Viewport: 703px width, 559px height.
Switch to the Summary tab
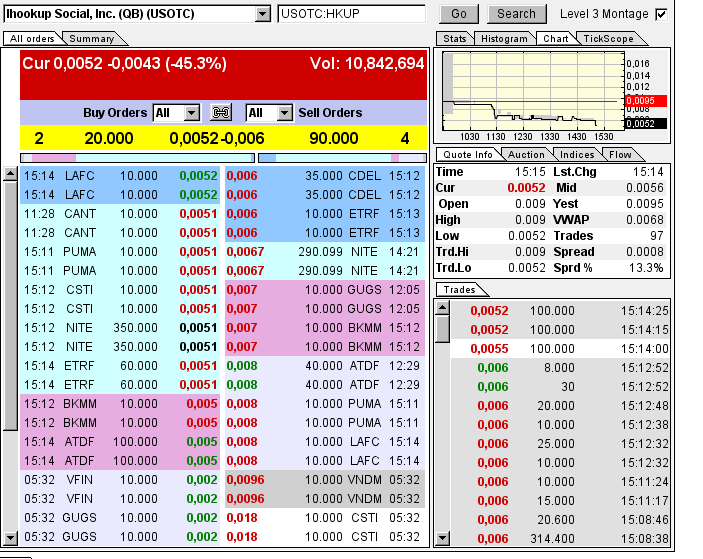pyautogui.click(x=92, y=39)
